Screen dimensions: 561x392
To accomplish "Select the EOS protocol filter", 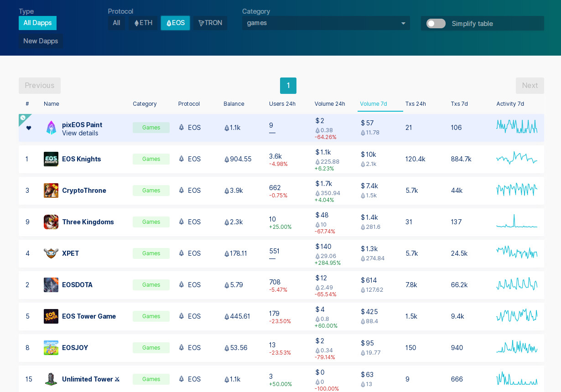I will click(175, 23).
